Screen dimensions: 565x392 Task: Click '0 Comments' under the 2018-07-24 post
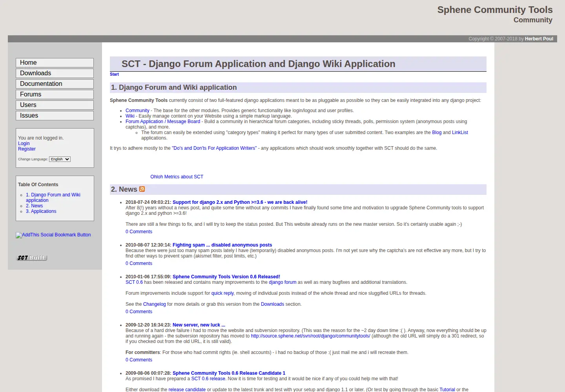139,232
